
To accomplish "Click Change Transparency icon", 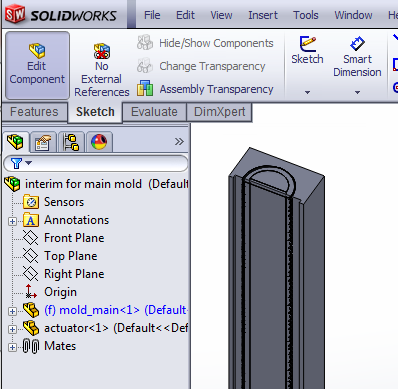I will point(145,66).
